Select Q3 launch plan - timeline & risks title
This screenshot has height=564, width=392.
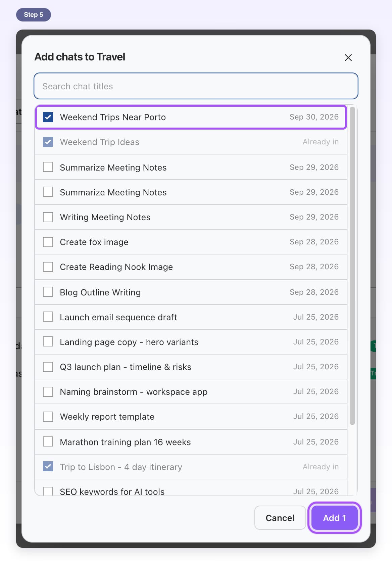click(126, 367)
